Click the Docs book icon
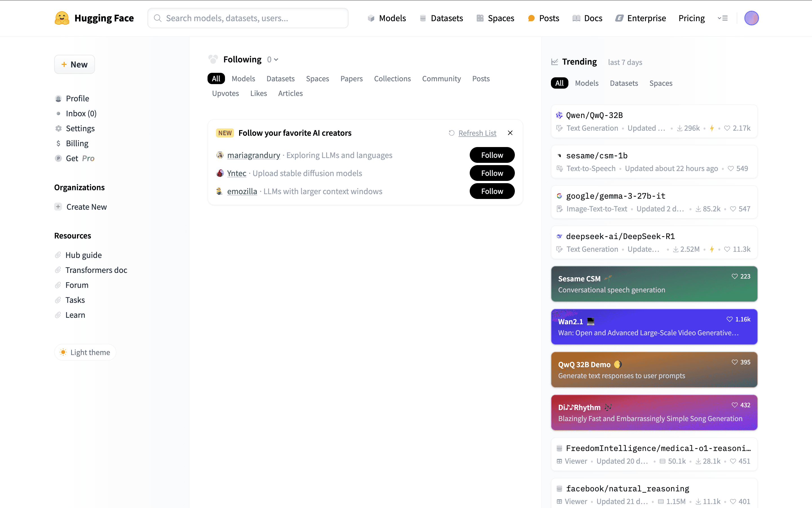The width and height of the screenshot is (812, 508). click(x=576, y=18)
